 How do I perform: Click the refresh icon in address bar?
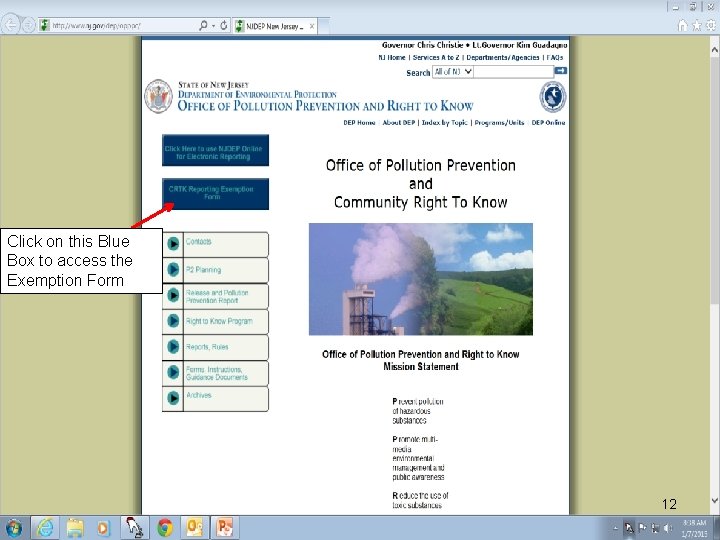(224, 26)
